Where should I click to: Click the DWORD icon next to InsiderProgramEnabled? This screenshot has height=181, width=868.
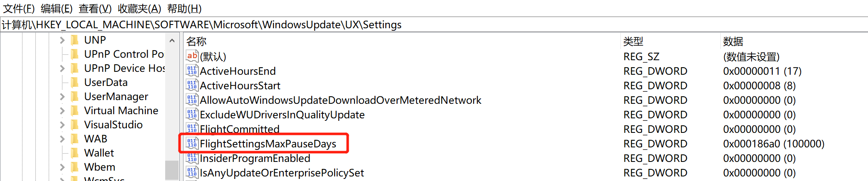point(192,158)
